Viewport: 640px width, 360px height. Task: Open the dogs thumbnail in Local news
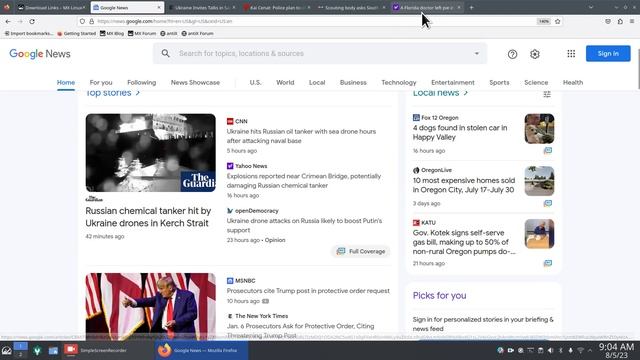(539, 129)
